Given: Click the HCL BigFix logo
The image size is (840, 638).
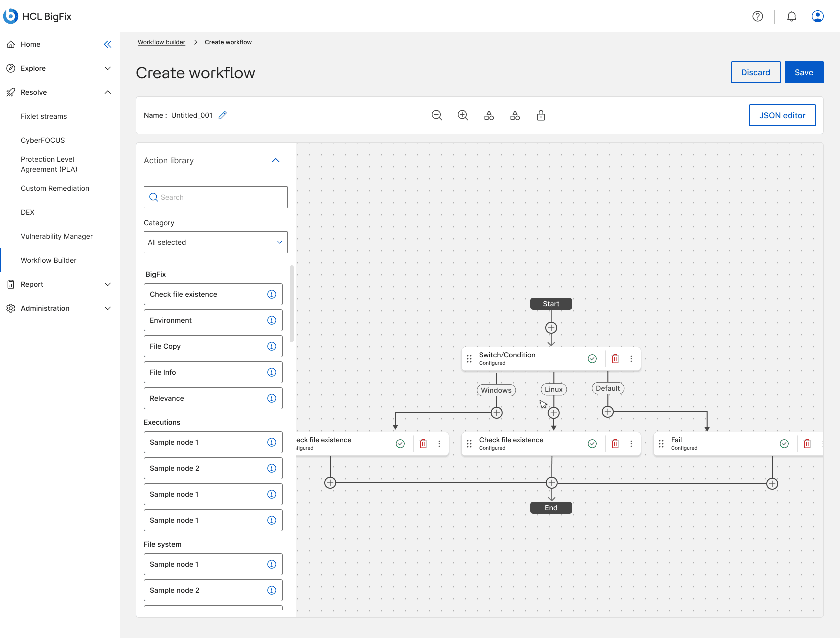Looking at the screenshot, I should point(37,16).
